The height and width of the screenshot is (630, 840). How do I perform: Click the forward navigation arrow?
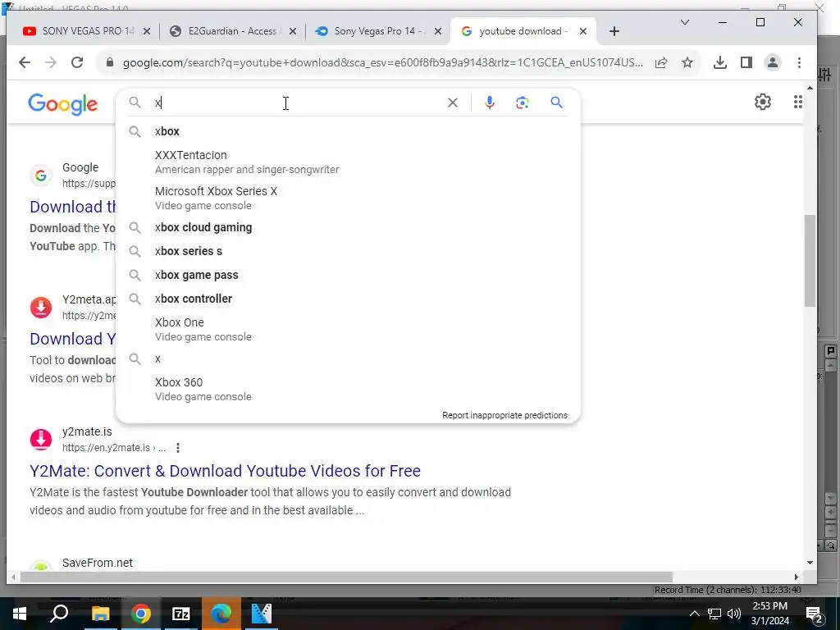coord(51,62)
